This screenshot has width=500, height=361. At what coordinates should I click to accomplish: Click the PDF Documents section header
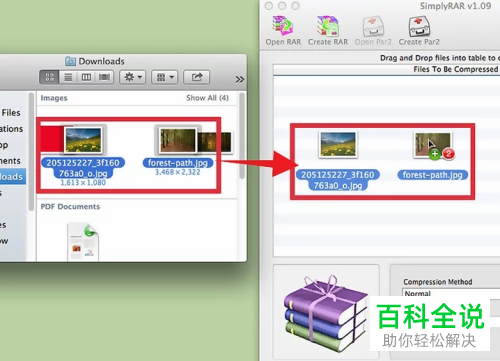tap(70, 207)
